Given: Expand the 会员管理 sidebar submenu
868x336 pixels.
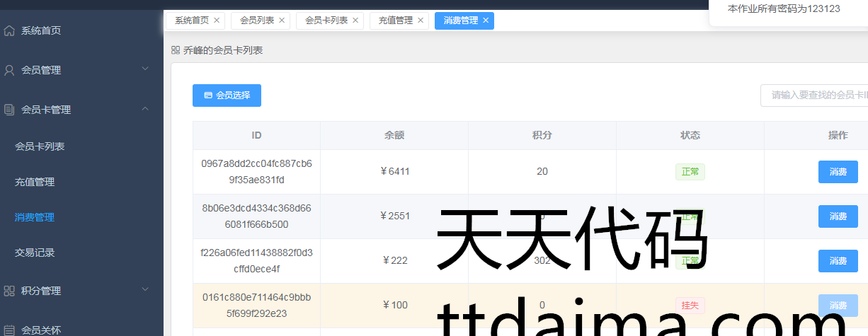Looking at the screenshot, I should [145, 69].
